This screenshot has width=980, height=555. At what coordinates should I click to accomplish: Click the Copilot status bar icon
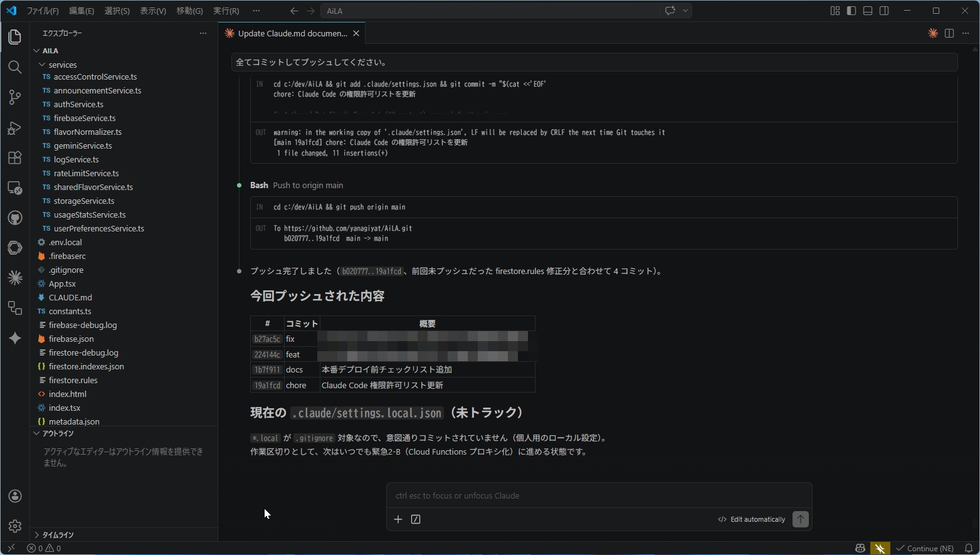(x=860, y=548)
